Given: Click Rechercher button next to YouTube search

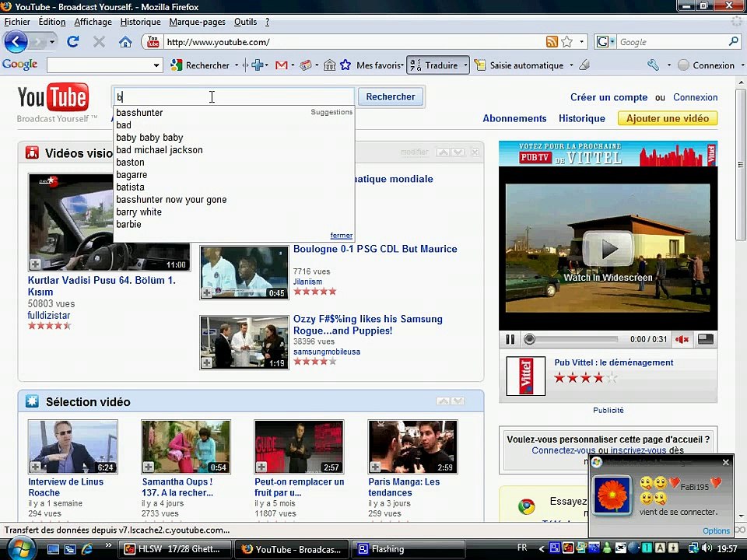Looking at the screenshot, I should (391, 96).
